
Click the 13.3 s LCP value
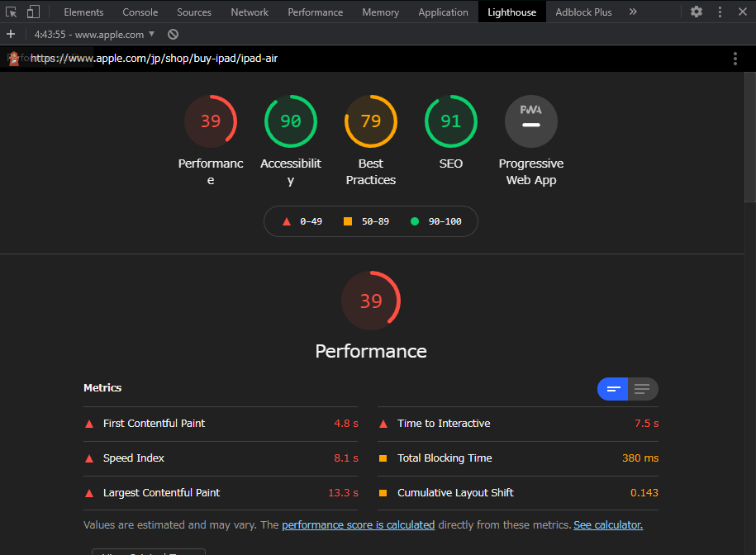point(343,493)
